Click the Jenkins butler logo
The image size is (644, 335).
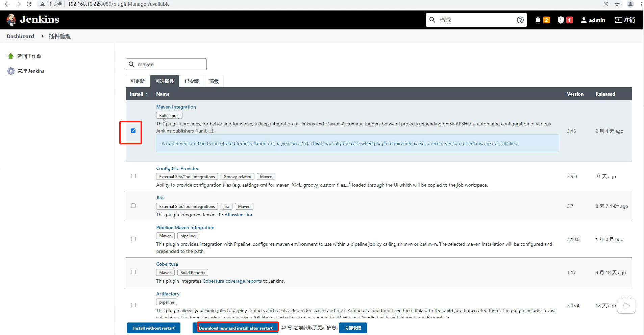pos(11,20)
